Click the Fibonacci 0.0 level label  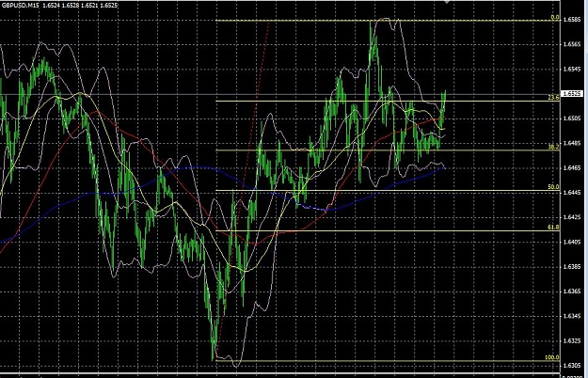(555, 17)
